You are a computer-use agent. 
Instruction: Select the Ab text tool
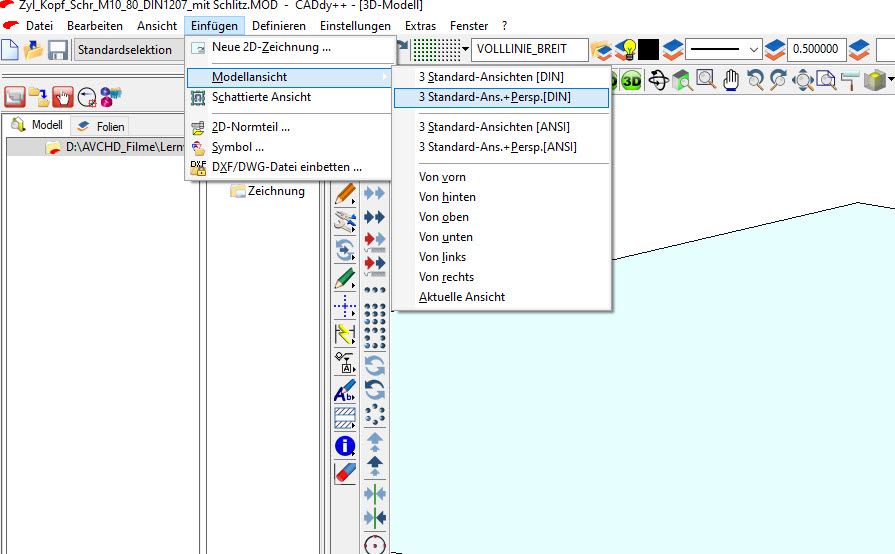tap(345, 391)
